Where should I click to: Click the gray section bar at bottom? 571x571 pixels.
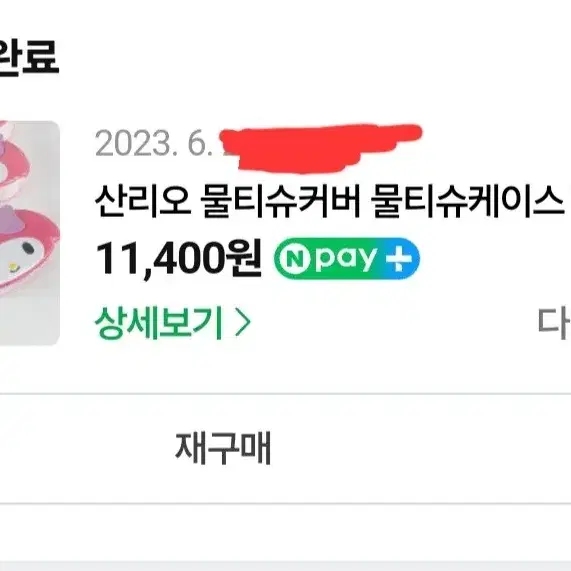pos(286,566)
